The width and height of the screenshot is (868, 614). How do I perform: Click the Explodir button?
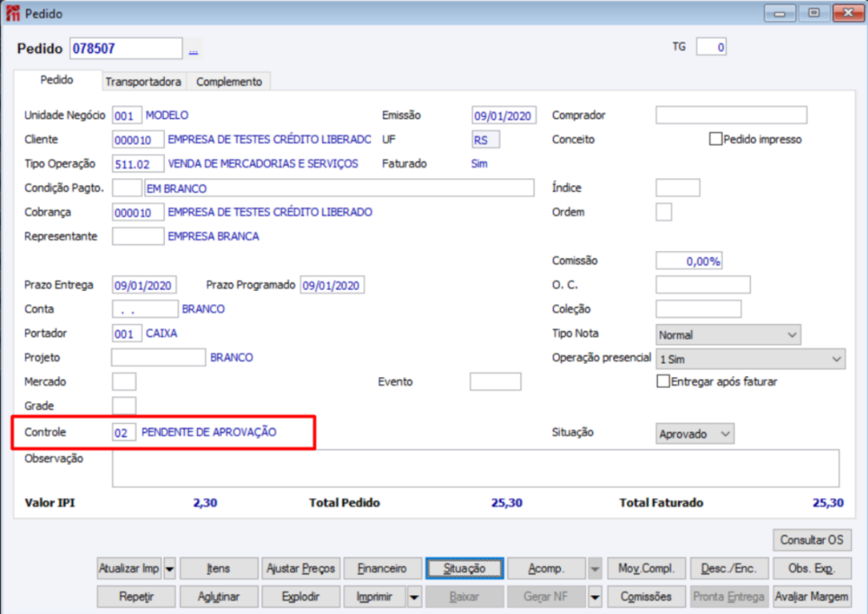point(301,598)
